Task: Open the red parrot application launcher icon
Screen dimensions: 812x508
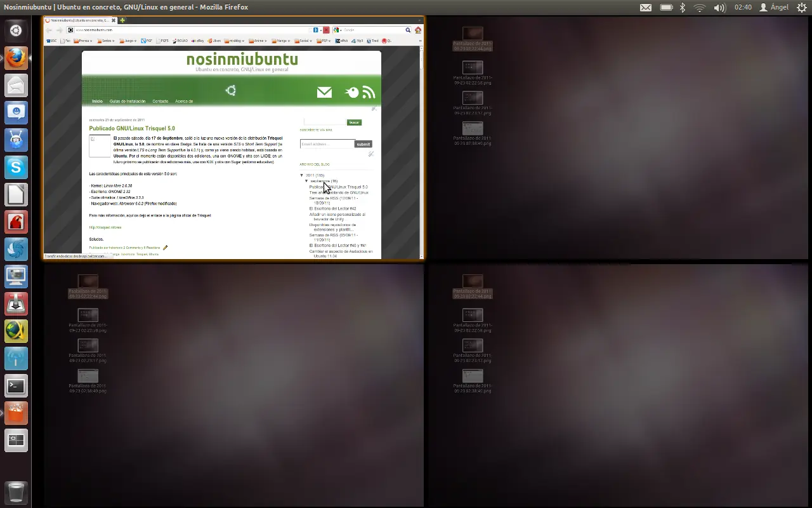Action: tap(16, 222)
